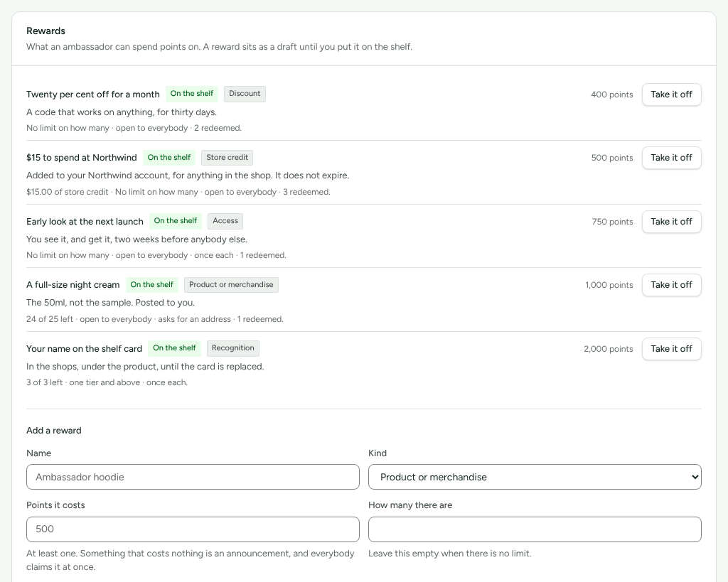Take the Twenty per cent off reward off the shelf
Image resolution: width=728 pixels, height=582 pixels.
671,95
